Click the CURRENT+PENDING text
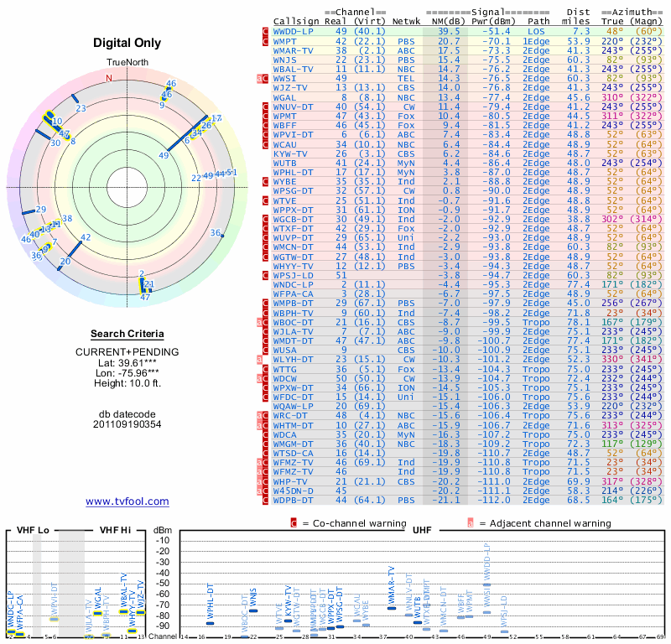The width and height of the screenshot is (671, 644). [127, 352]
